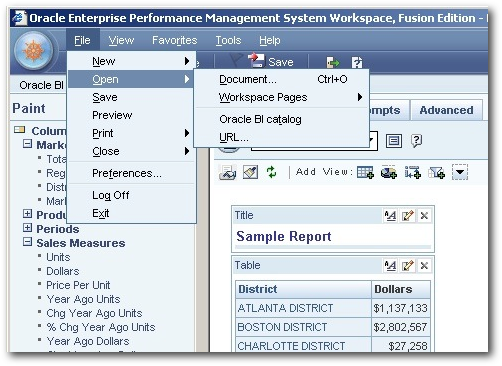Add a filter view with the funnel icon
This screenshot has width=502, height=366.
(437, 172)
